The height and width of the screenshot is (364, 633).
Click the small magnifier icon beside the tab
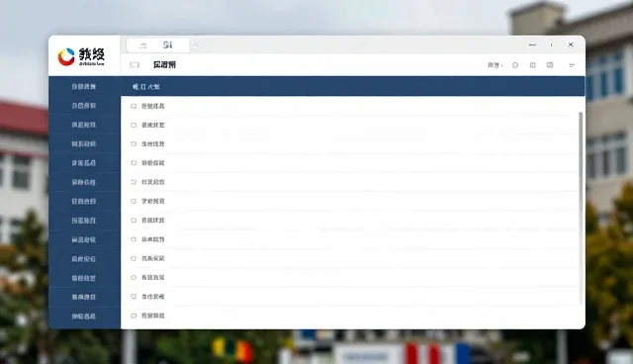196,45
